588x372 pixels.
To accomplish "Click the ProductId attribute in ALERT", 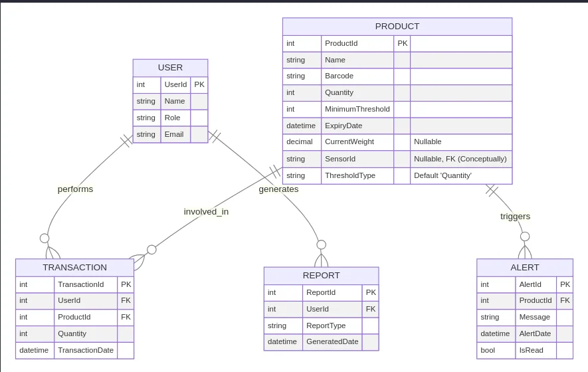I will tap(536, 300).
